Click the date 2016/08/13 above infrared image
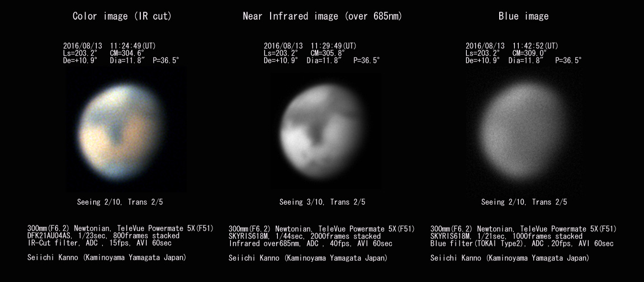Viewport: 644px width, 282px height. pos(283,46)
